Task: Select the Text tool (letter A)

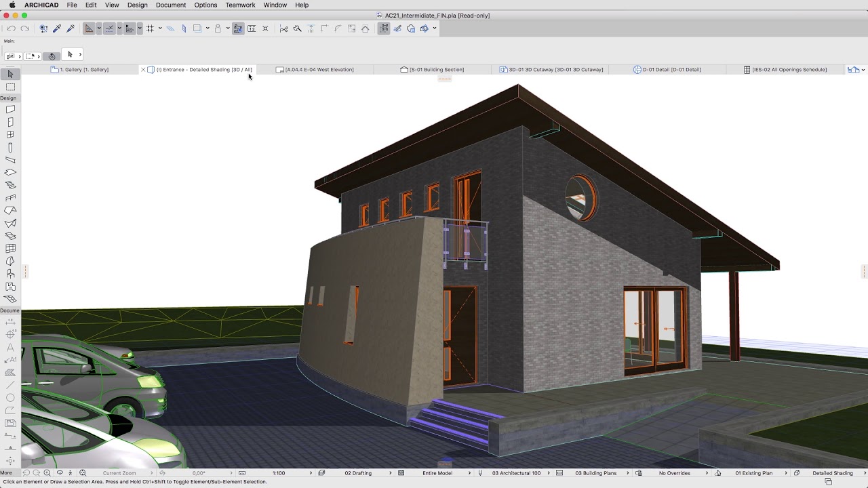Action: pos(10,347)
